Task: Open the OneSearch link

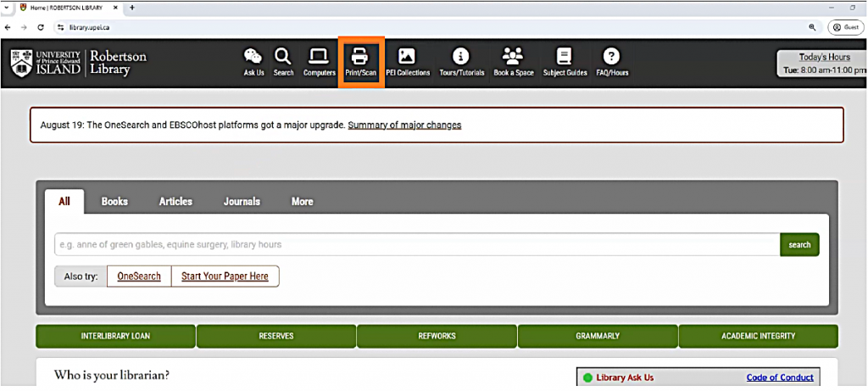Action: click(139, 276)
